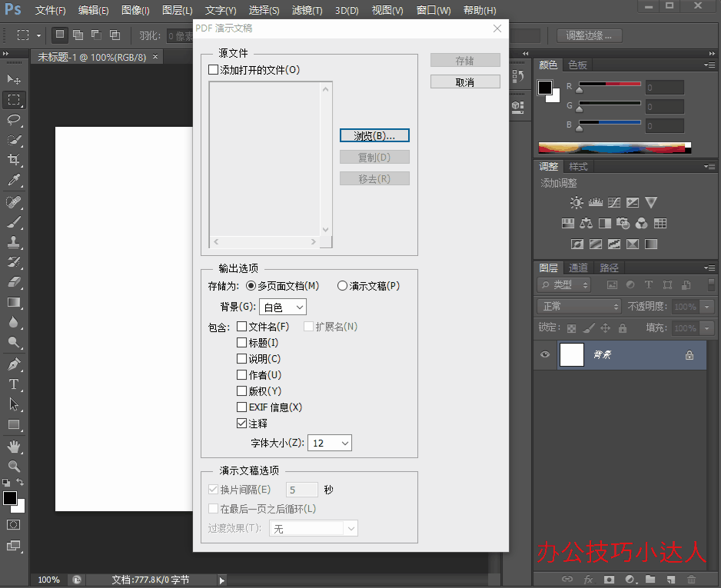Screen dimensions: 721x588
Task: Open the Layers panel flyout menu
Action: [x=709, y=267]
